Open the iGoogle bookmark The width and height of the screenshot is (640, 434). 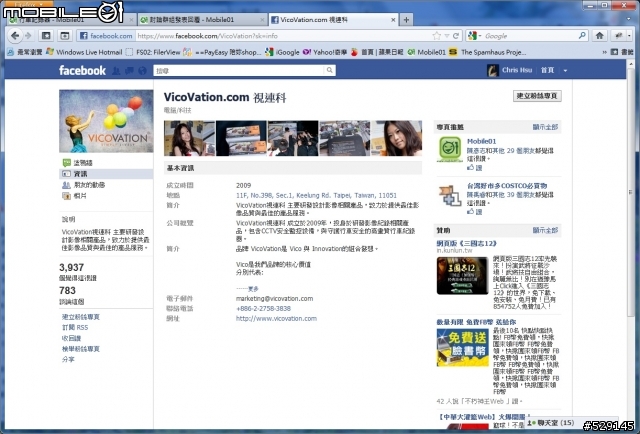[x=282, y=52]
